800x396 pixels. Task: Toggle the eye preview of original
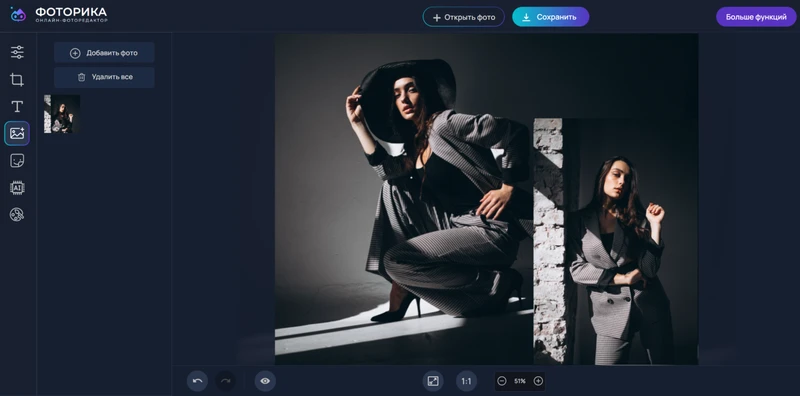(x=265, y=381)
